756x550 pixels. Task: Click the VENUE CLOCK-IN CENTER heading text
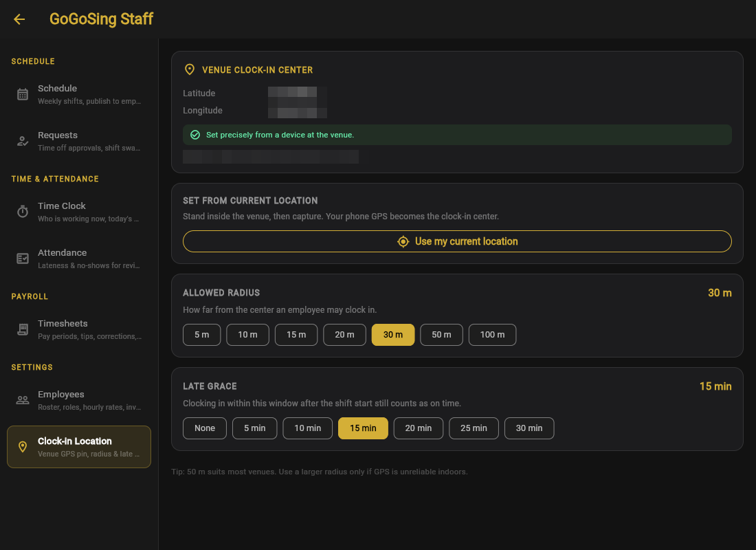(x=258, y=70)
